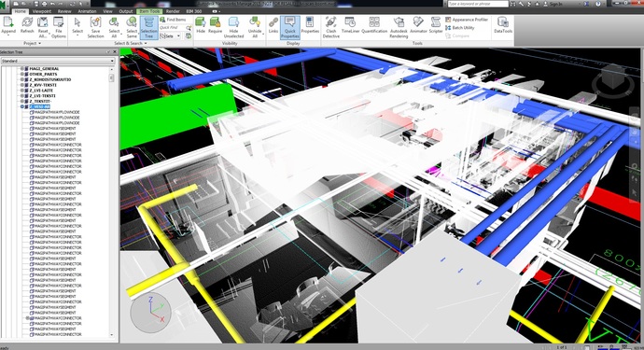Viewport: 644px width, 350px height.
Task: Click the Require item icon
Action: click(x=215, y=25)
